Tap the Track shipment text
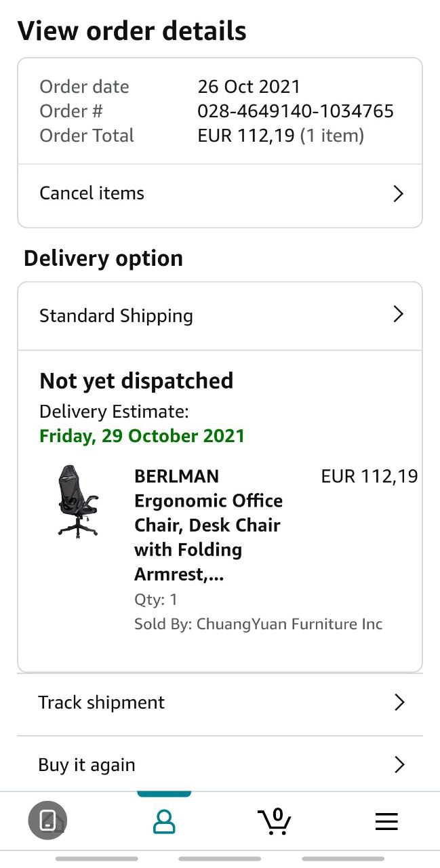 pos(101,703)
